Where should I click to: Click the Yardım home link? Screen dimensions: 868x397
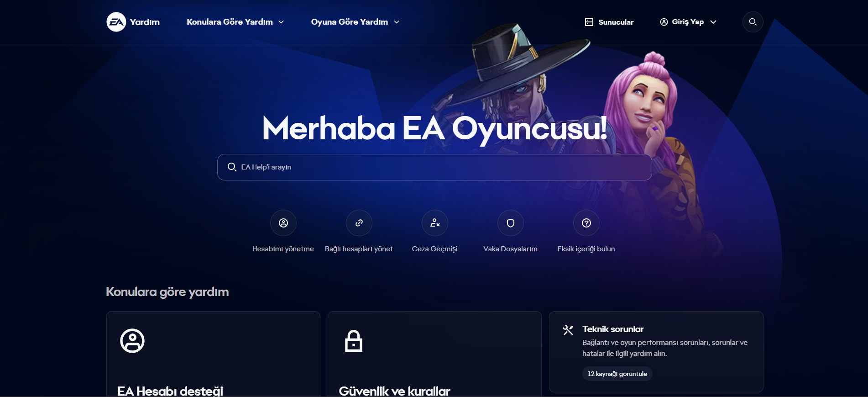click(x=145, y=22)
